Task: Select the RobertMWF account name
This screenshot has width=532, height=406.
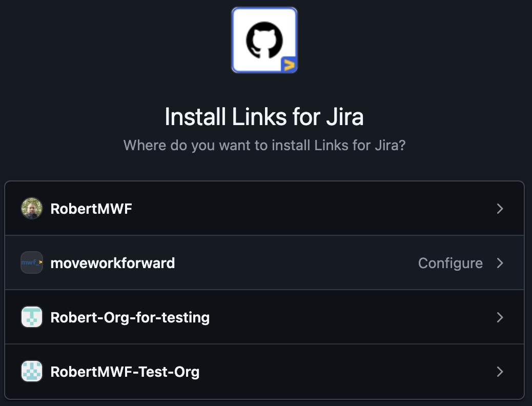Action: [x=91, y=209]
